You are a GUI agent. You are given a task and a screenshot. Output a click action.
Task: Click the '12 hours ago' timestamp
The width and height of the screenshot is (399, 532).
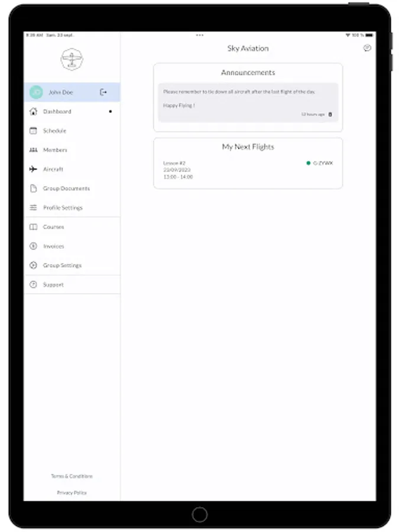tap(313, 114)
